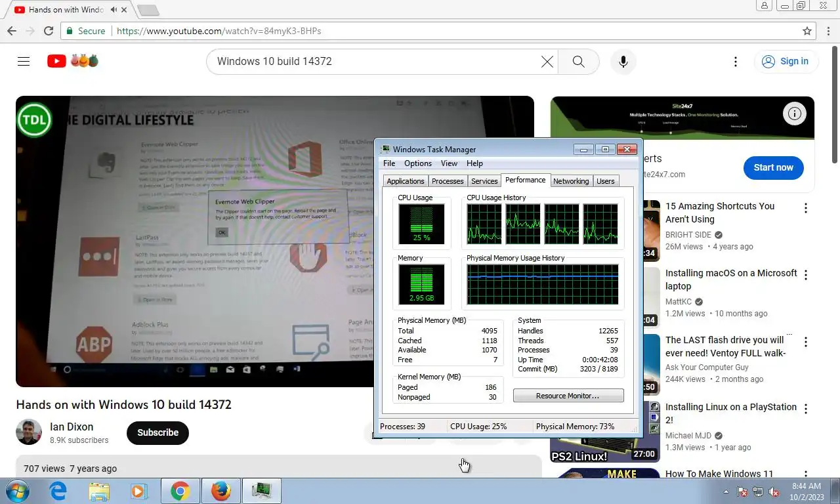Click the volume icon in the system tray
The width and height of the screenshot is (840, 504).
pyautogui.click(x=774, y=492)
